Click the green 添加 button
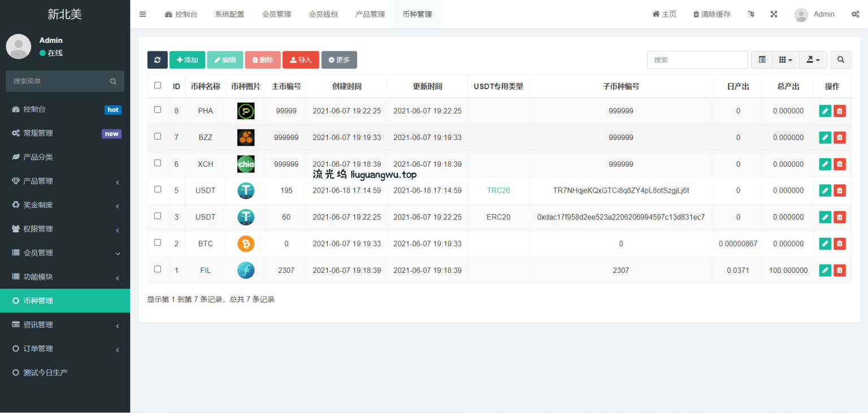This screenshot has width=868, height=413. (187, 60)
